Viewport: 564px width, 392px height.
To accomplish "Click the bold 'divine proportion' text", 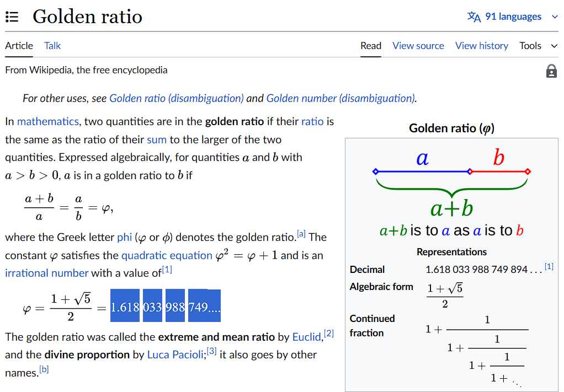I will pos(87,355).
